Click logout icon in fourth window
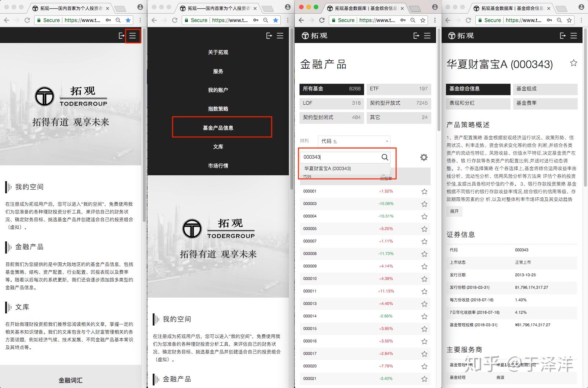The image size is (588, 388). point(563,36)
